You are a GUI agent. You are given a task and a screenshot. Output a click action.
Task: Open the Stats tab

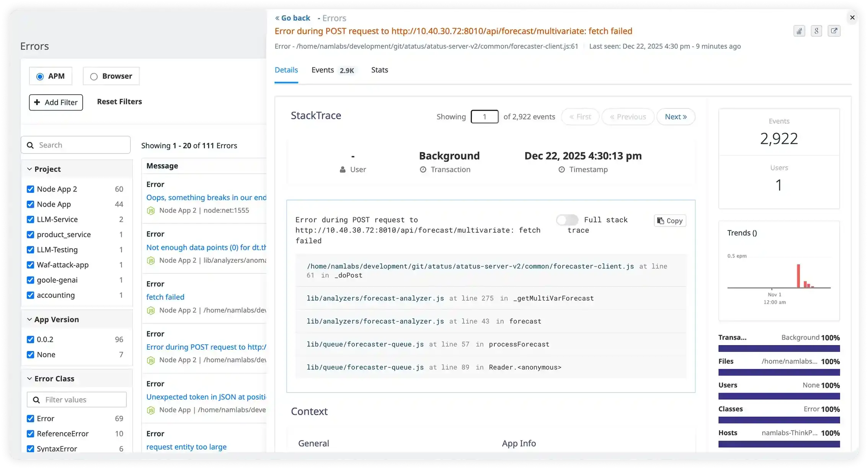(379, 70)
